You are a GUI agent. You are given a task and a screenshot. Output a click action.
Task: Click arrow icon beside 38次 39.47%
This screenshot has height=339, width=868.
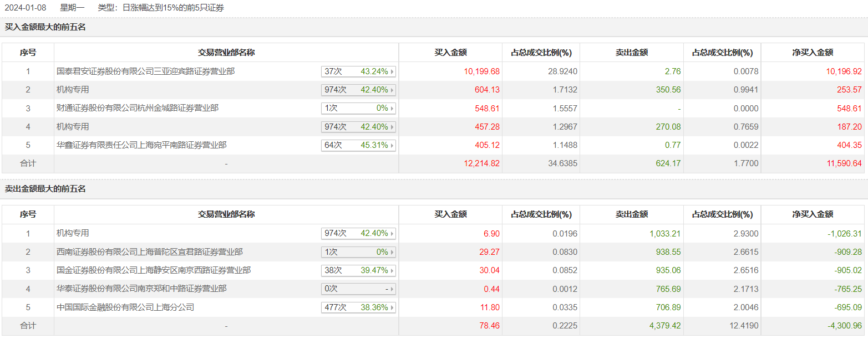392,270
